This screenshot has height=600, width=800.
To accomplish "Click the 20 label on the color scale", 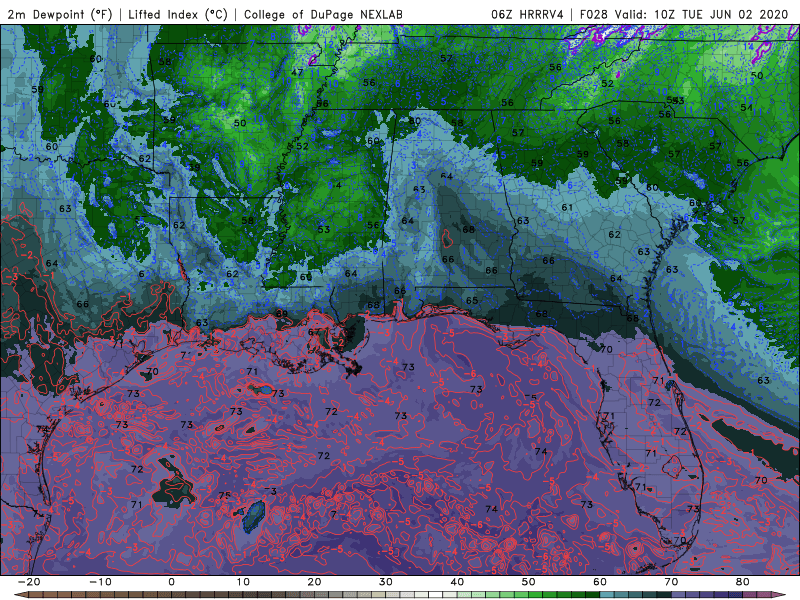I will pyautogui.click(x=314, y=582).
